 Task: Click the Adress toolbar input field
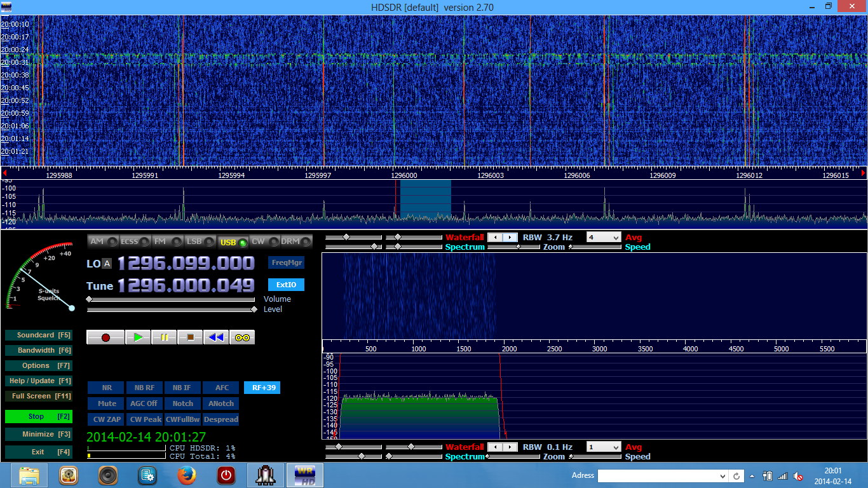(x=658, y=476)
